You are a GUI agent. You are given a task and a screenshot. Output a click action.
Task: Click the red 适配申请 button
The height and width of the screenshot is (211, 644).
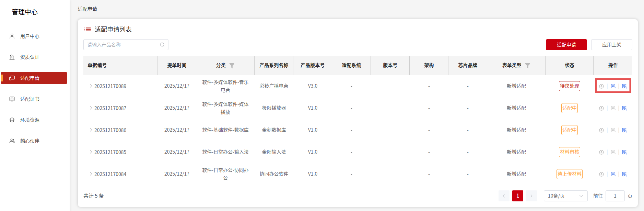tap(566, 45)
